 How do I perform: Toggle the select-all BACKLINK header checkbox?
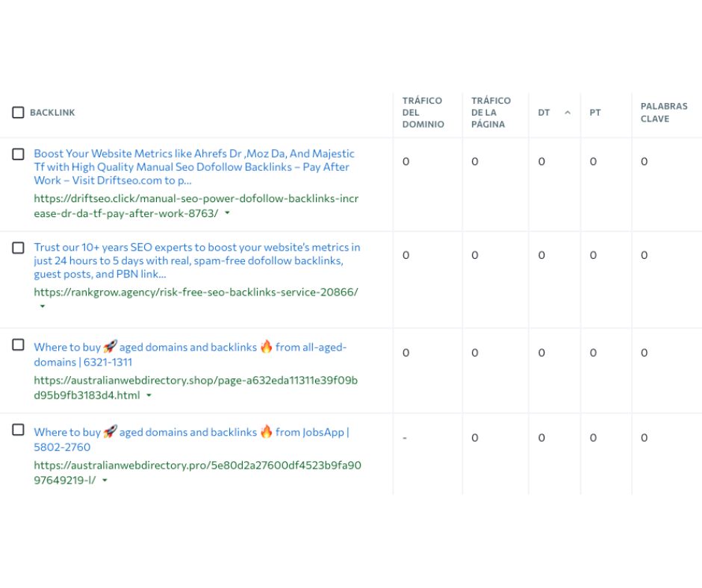click(x=18, y=113)
